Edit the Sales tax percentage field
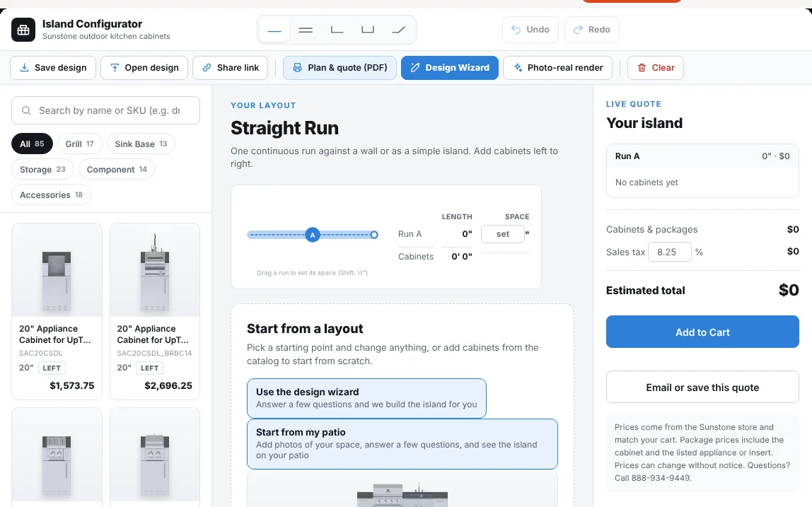The image size is (812, 507). (670, 252)
